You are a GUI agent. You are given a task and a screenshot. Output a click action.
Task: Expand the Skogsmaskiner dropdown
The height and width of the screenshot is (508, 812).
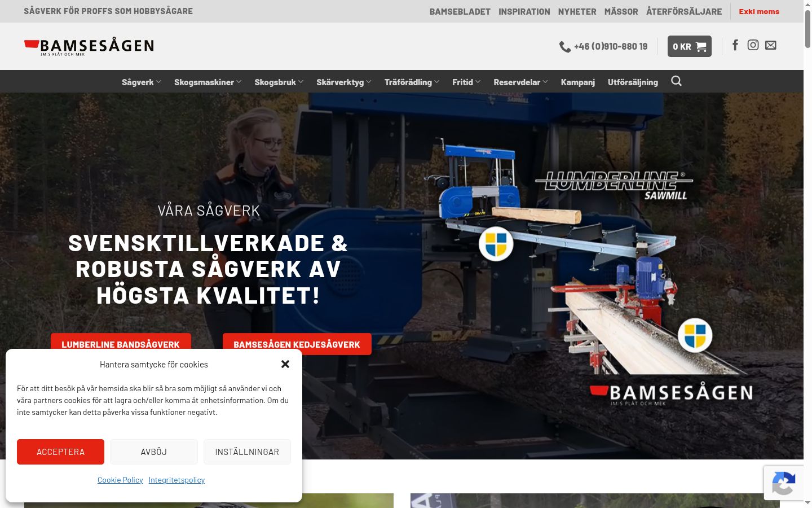coord(208,82)
